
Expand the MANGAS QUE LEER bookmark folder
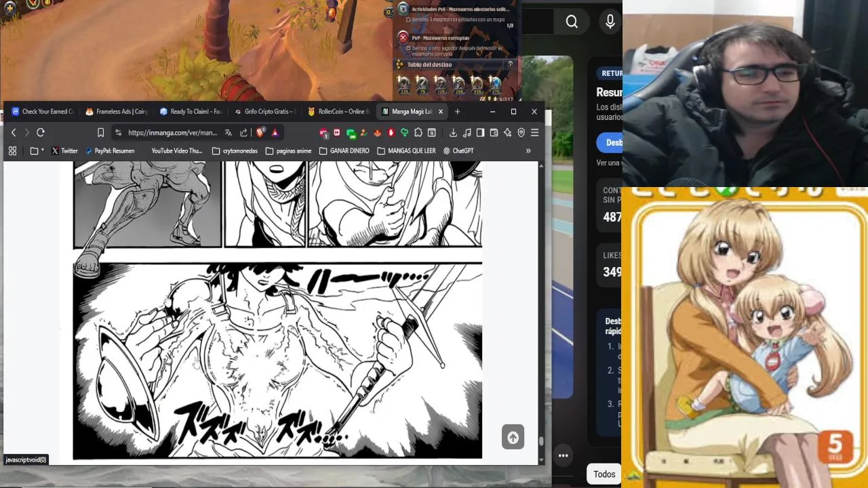point(406,151)
